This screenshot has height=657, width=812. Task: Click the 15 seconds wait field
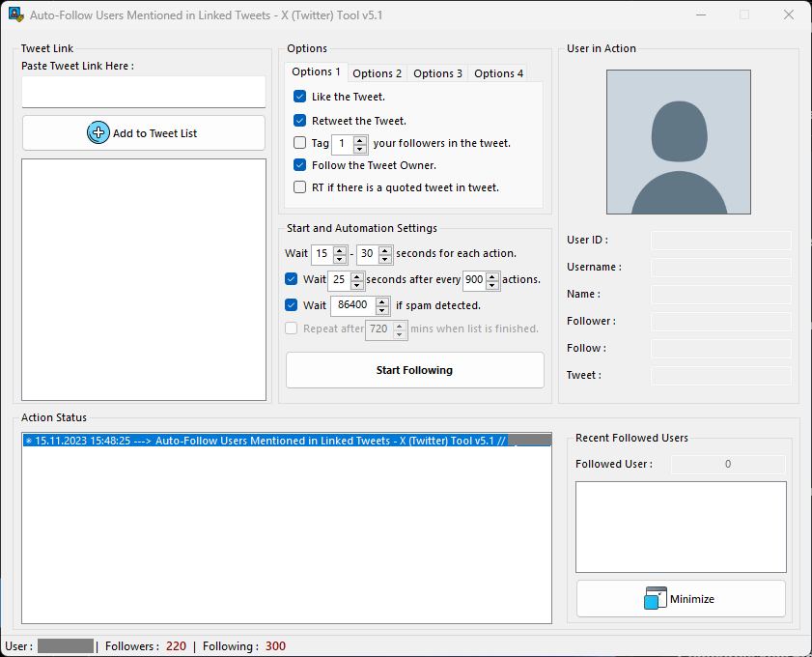pyautogui.click(x=322, y=254)
